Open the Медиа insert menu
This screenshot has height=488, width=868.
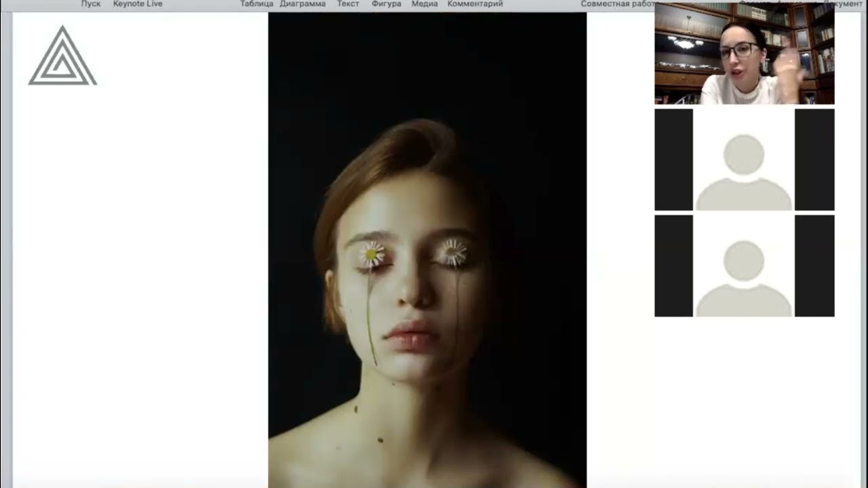pos(425,4)
